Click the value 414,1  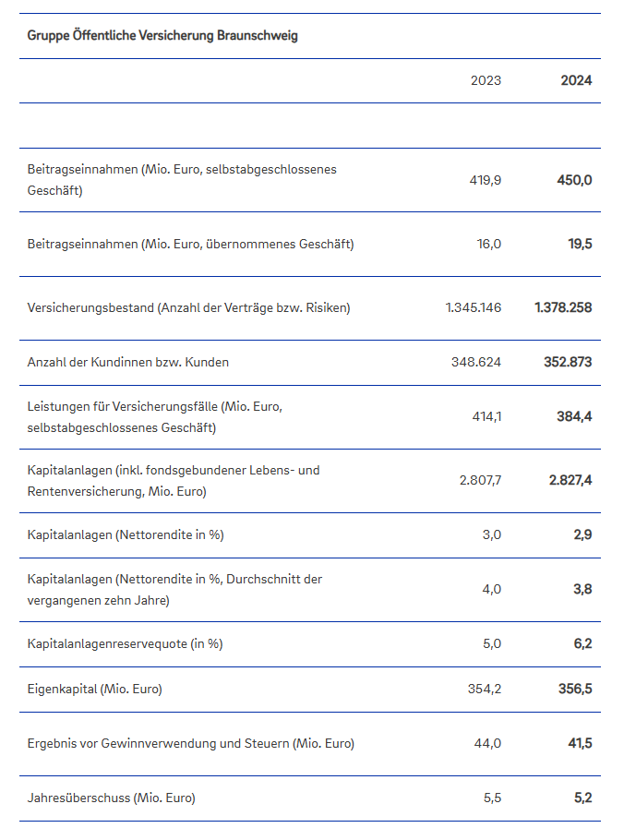click(487, 417)
